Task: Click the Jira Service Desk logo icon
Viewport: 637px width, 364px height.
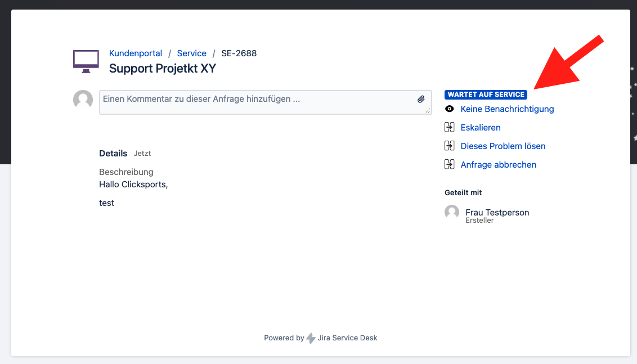Action: tap(311, 338)
